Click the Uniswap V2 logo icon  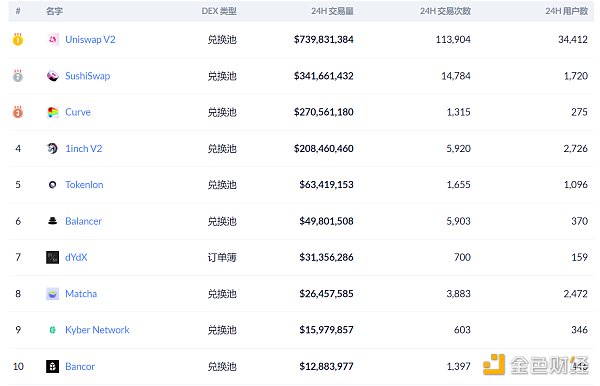(53, 39)
